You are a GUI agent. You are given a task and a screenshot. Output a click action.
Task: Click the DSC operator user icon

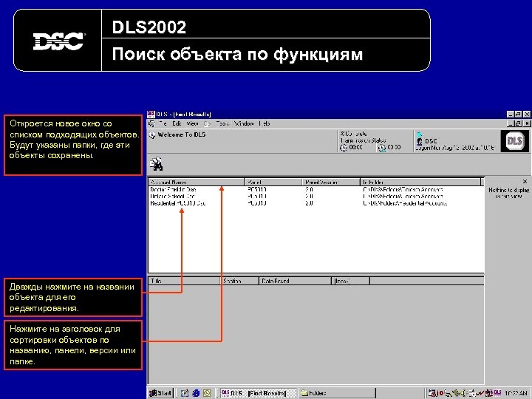click(x=420, y=141)
